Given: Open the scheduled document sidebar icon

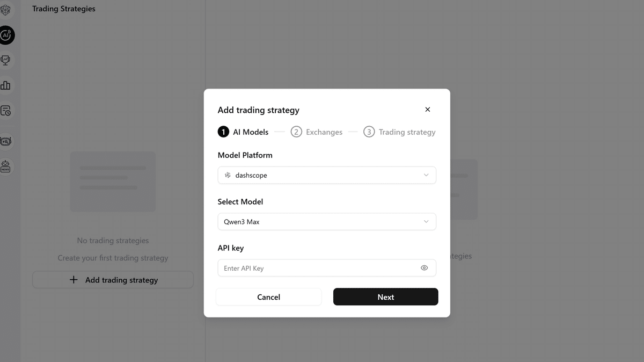Looking at the screenshot, I should pyautogui.click(x=5, y=111).
